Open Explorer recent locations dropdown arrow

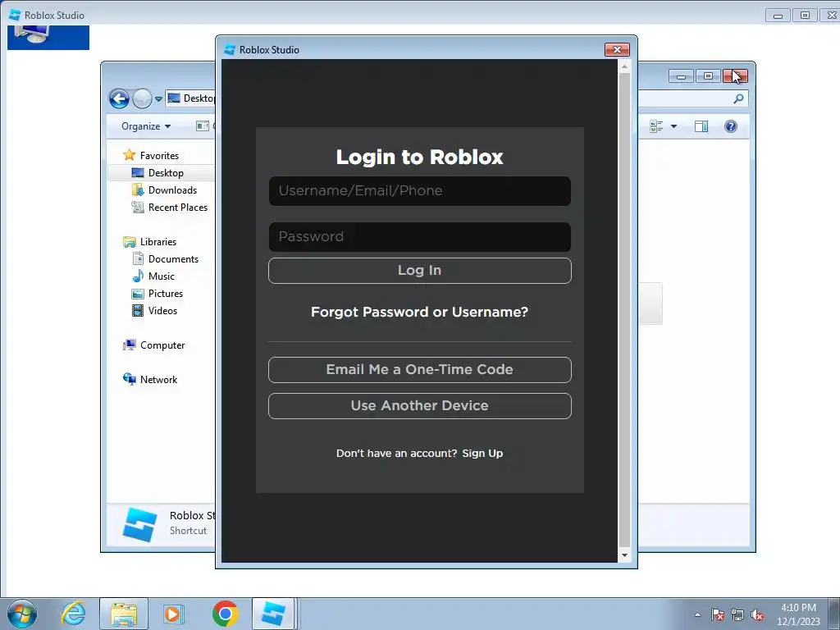[158, 99]
